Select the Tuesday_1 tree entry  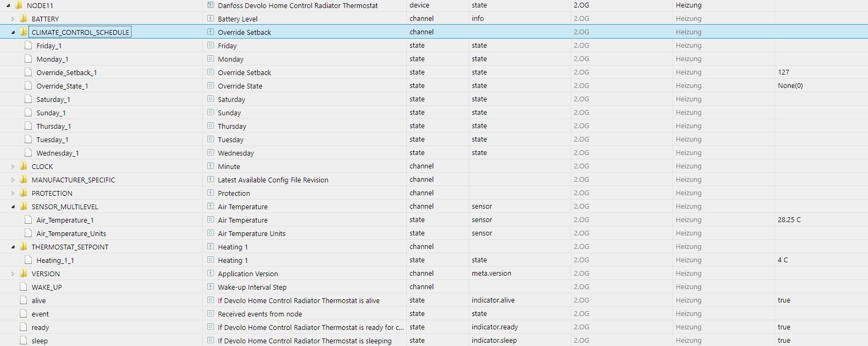click(x=52, y=139)
